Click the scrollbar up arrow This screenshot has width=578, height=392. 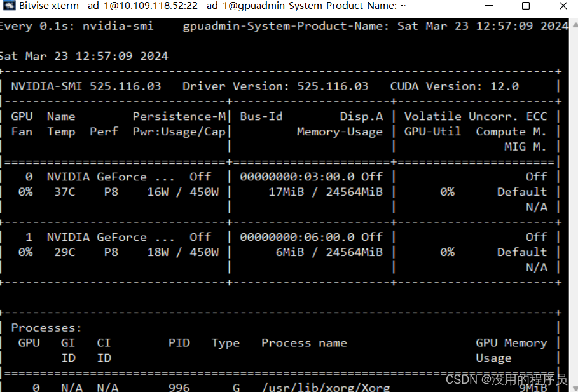(x=574, y=25)
